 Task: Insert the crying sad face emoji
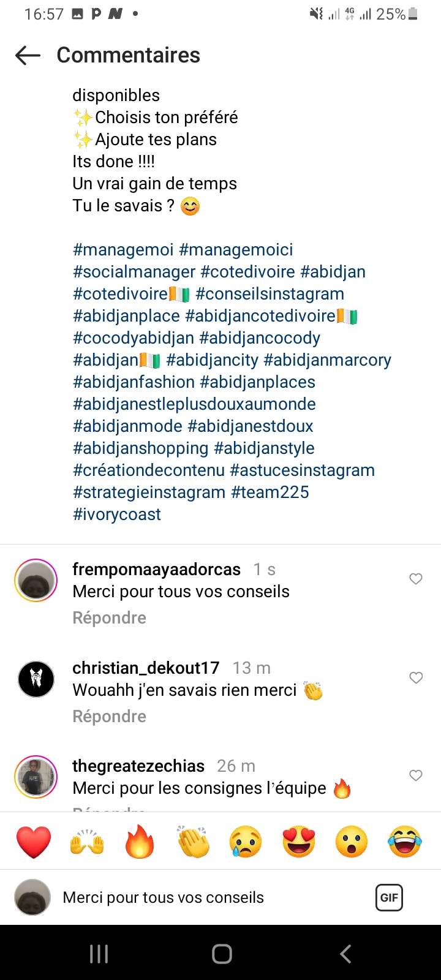pos(246,842)
